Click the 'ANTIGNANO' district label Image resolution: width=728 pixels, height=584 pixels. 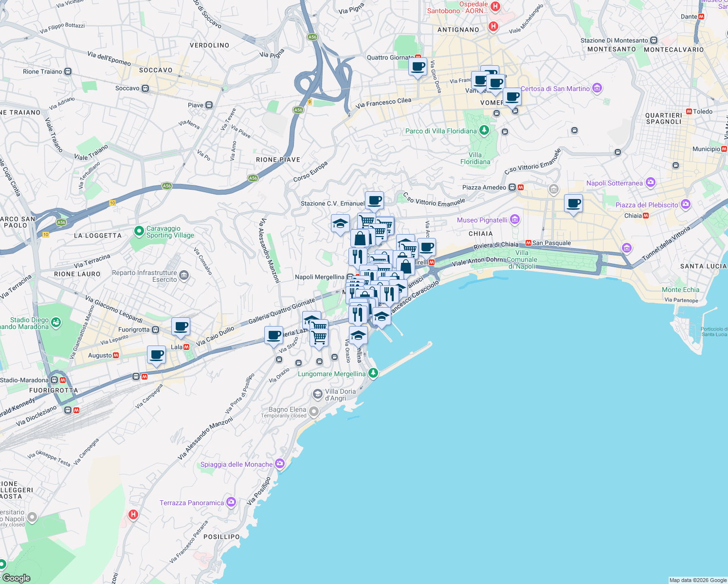458,30
